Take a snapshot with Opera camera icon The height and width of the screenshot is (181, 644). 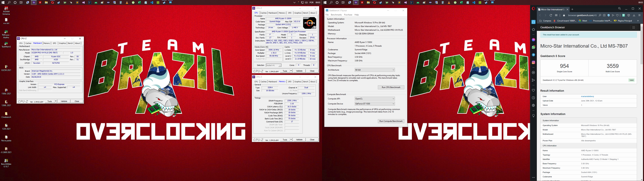[604, 15]
